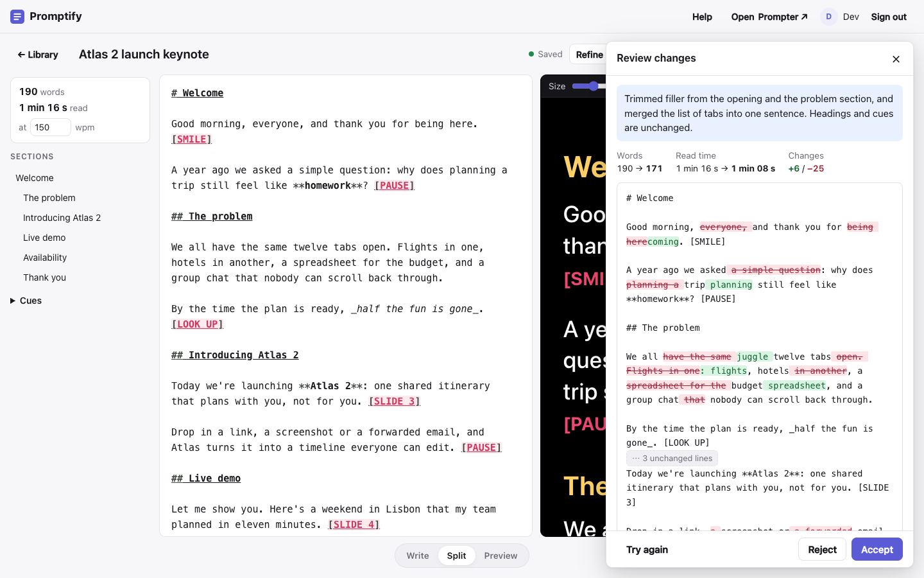Click the [SLIDE 4] cue in editor
This screenshot has width=924, height=578.
(x=354, y=525)
